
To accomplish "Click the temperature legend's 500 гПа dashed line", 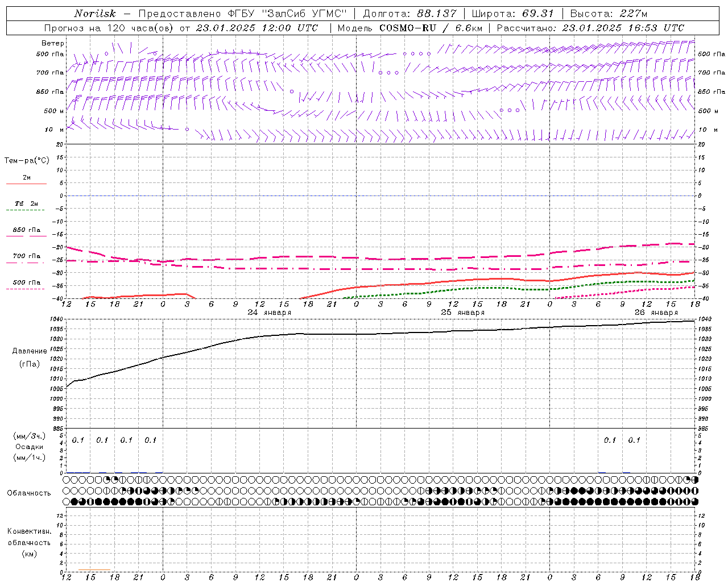I will 26,289.
